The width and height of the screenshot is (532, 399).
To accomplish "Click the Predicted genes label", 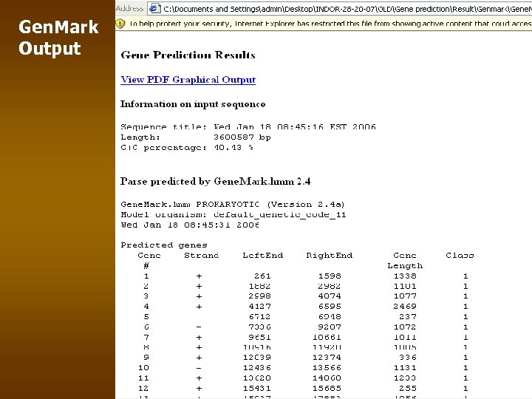I will click(x=164, y=245).
